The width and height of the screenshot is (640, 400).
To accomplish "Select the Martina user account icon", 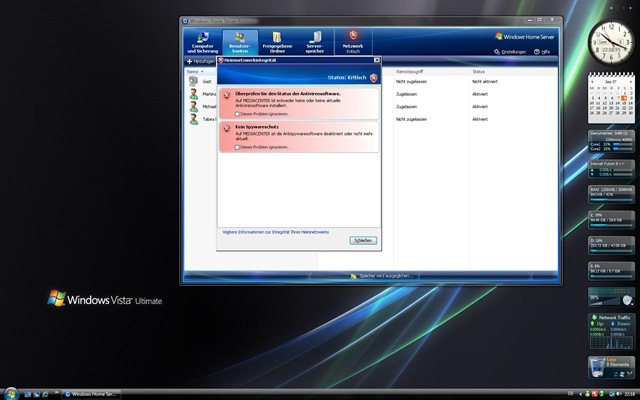I will pyautogui.click(x=193, y=94).
